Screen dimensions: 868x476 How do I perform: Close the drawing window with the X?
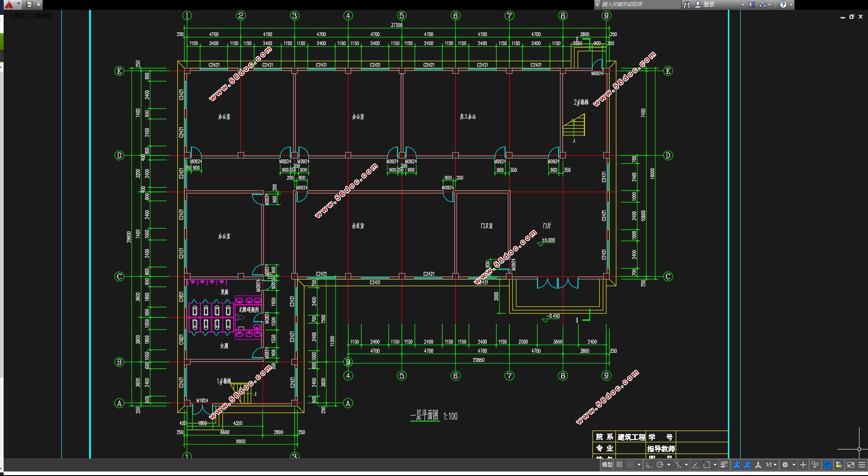(x=860, y=17)
